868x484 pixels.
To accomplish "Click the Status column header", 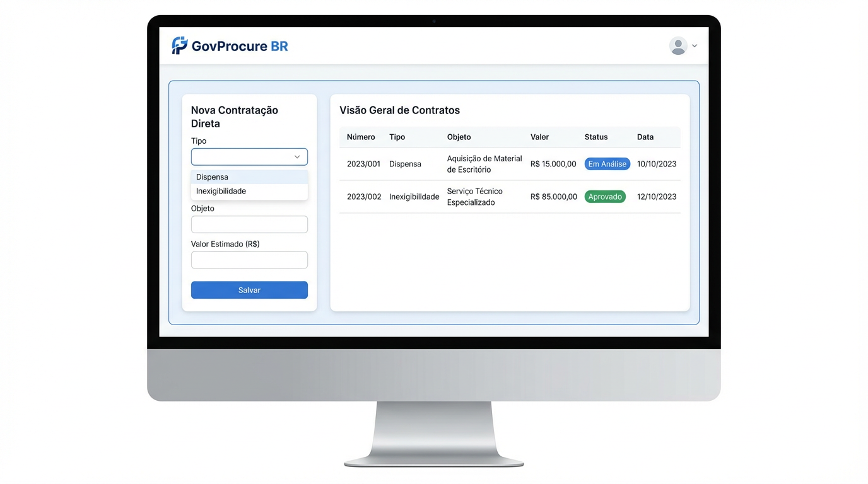I will pyautogui.click(x=595, y=137).
